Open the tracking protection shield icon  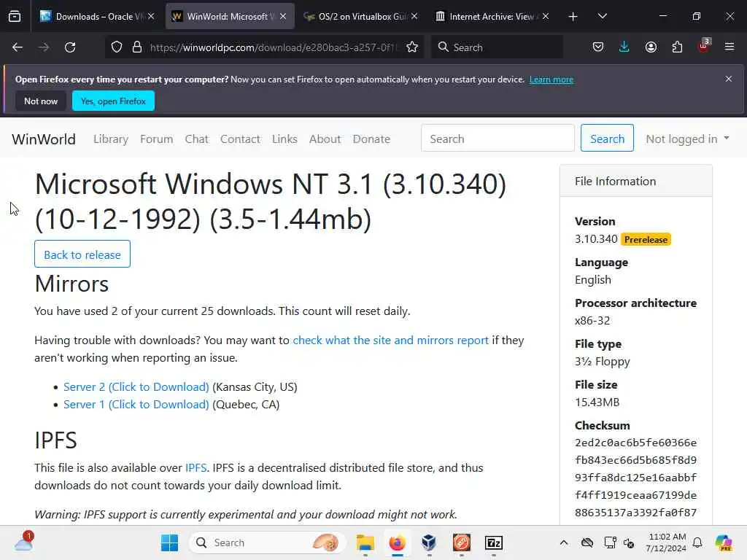[117, 47]
